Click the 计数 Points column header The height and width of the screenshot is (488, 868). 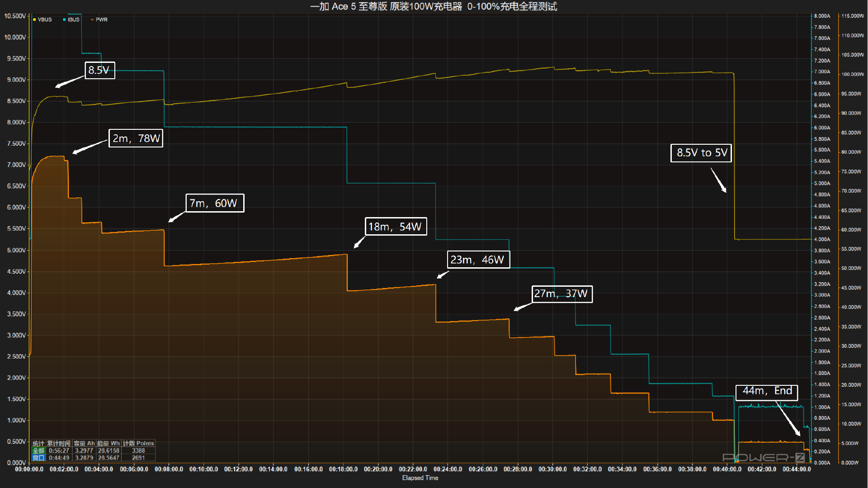point(138,443)
